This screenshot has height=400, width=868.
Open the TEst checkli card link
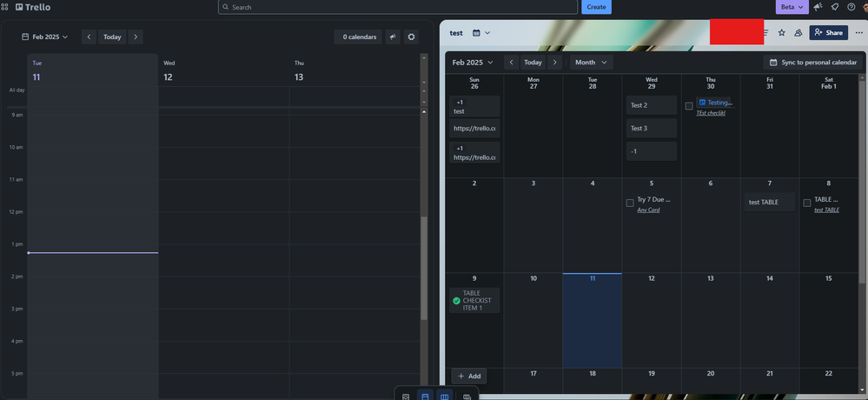point(711,113)
